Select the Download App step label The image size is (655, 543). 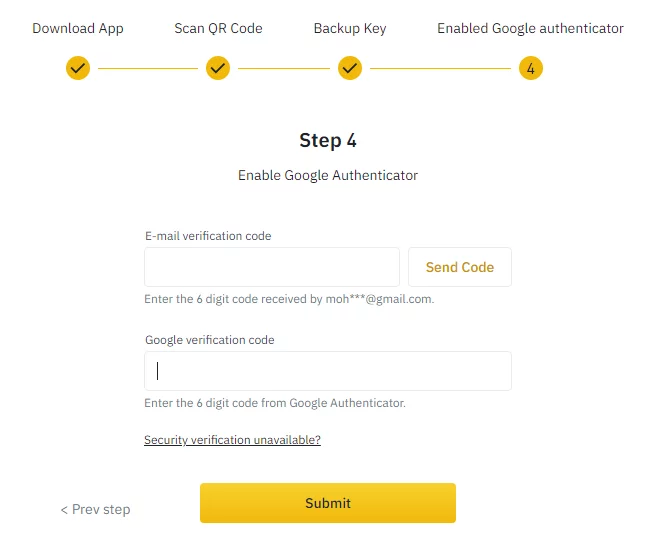(78, 28)
